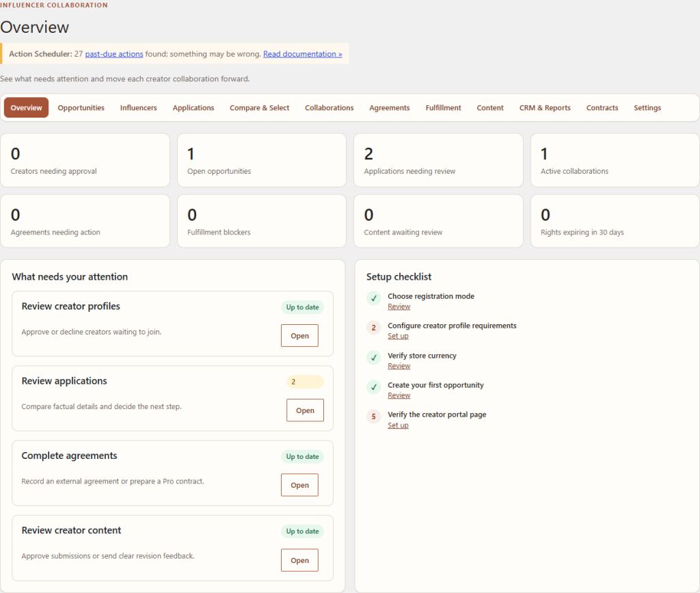700x593 pixels.
Task: Click the step 2 badge icon
Action: click(x=374, y=328)
